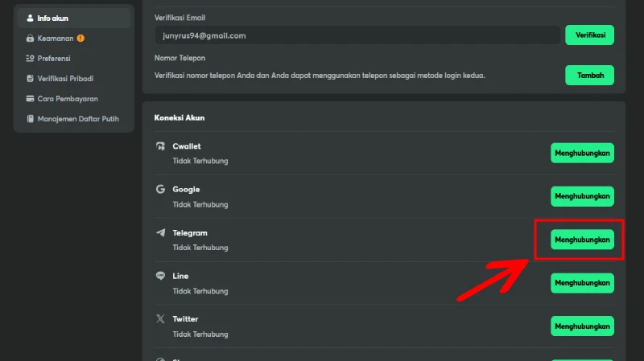Click the Verifikasi Pribadi document icon
Image resolution: width=644 pixels, height=361 pixels.
(30, 78)
